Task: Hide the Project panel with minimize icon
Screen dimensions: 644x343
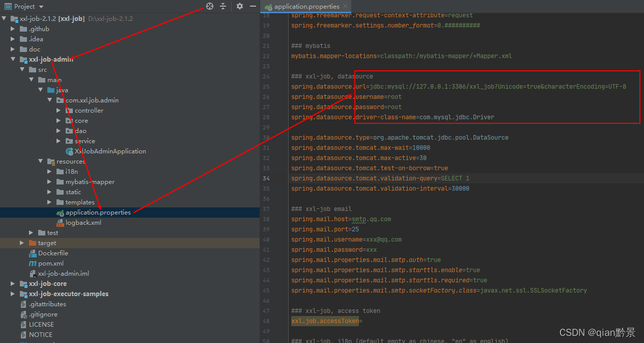Action: (253, 6)
